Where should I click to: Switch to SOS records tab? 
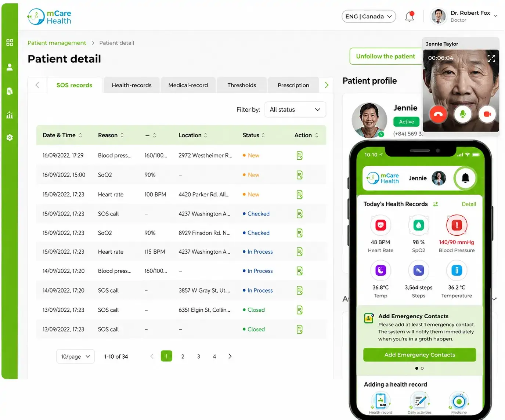point(75,85)
